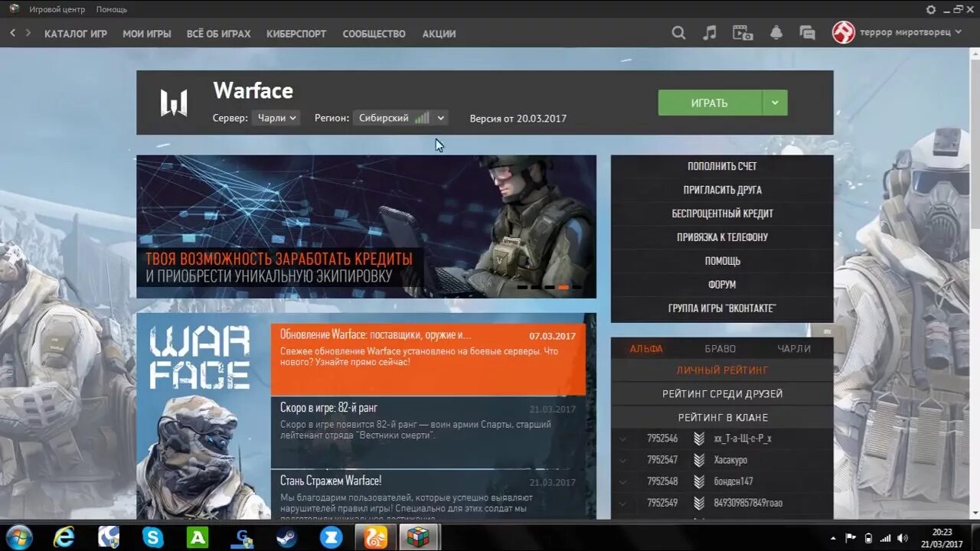
Task: Select РЕЙТИНГ В КЛАНЕ
Action: point(722,417)
